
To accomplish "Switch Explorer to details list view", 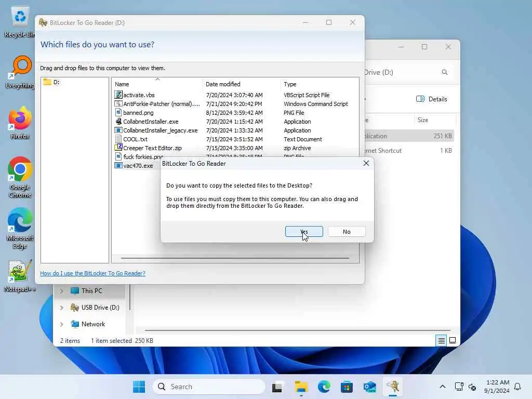I will click(x=441, y=340).
